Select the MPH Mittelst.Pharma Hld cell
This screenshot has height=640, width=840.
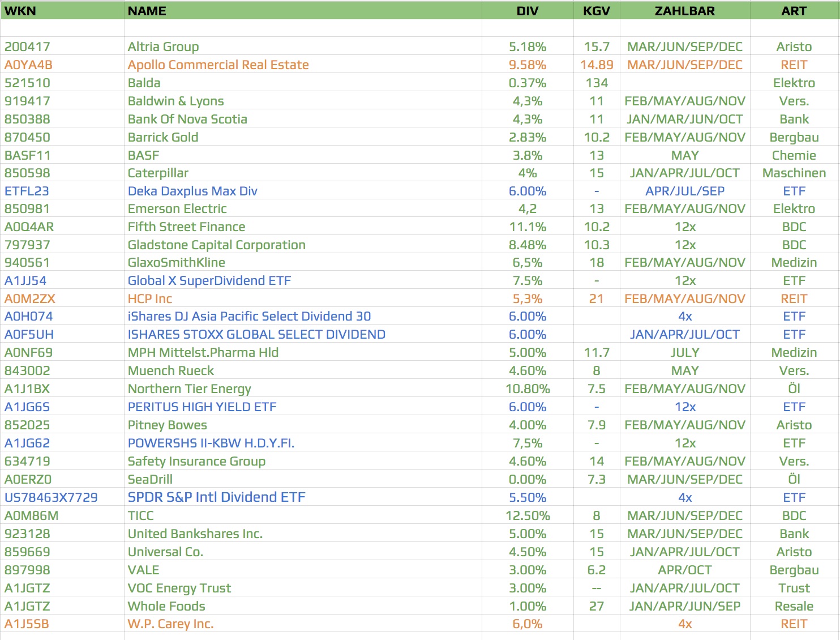(x=303, y=352)
